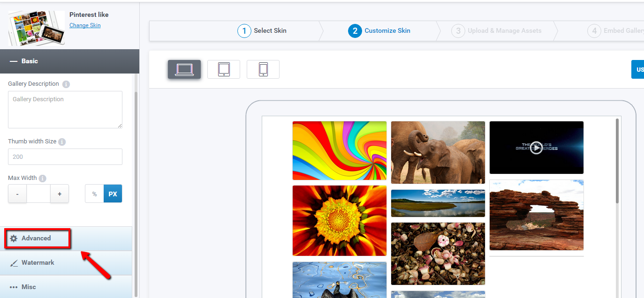Increase Max Width with plus button

coord(60,194)
